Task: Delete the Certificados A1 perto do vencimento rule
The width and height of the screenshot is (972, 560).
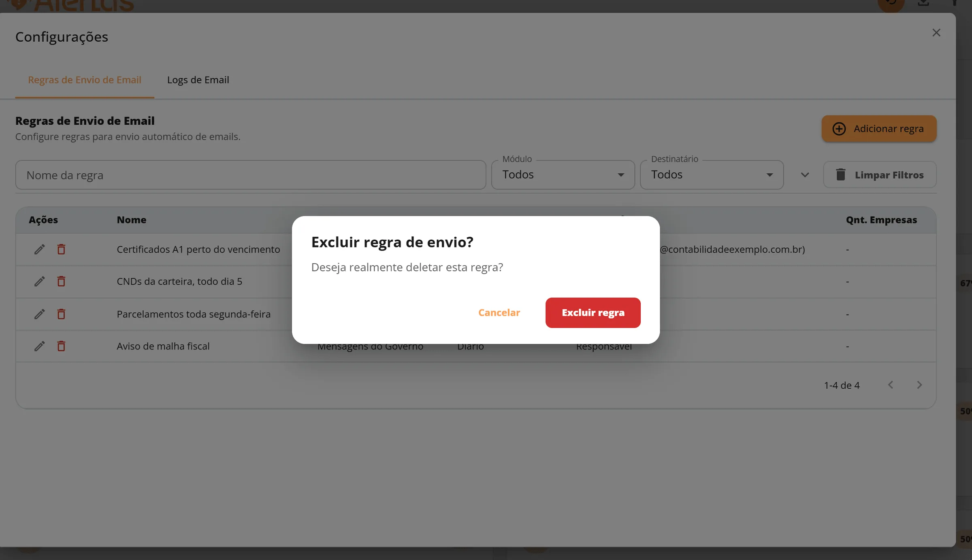Action: coord(61,249)
